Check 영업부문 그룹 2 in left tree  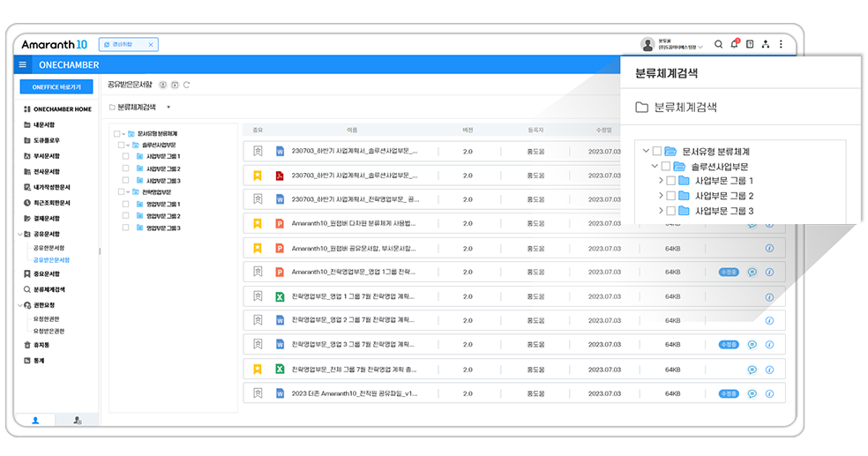point(127,216)
